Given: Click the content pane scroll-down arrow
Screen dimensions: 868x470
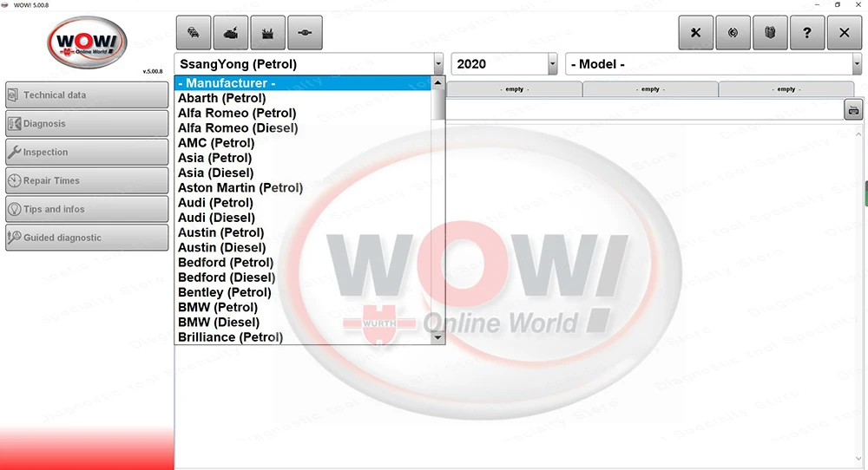Looking at the screenshot, I should (x=858, y=459).
